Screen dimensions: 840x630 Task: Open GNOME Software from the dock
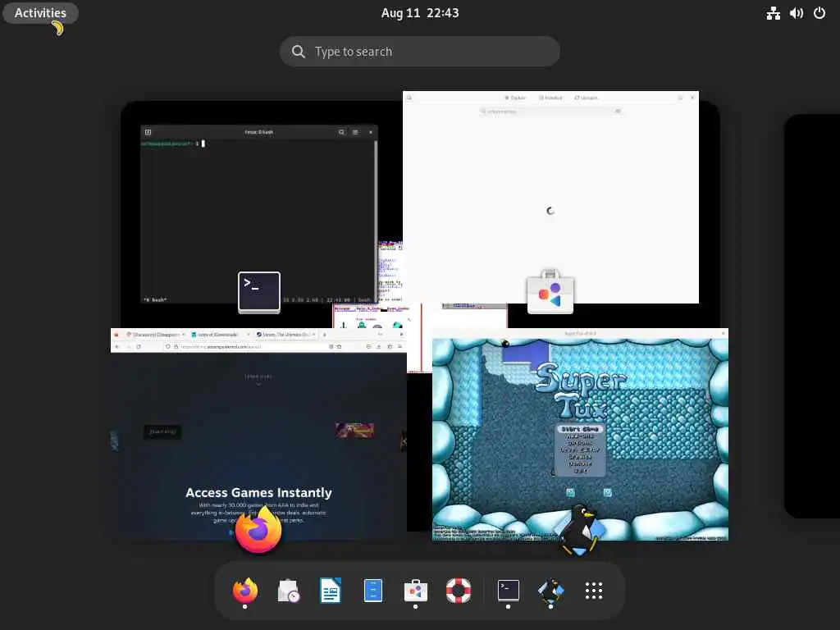[x=415, y=591]
